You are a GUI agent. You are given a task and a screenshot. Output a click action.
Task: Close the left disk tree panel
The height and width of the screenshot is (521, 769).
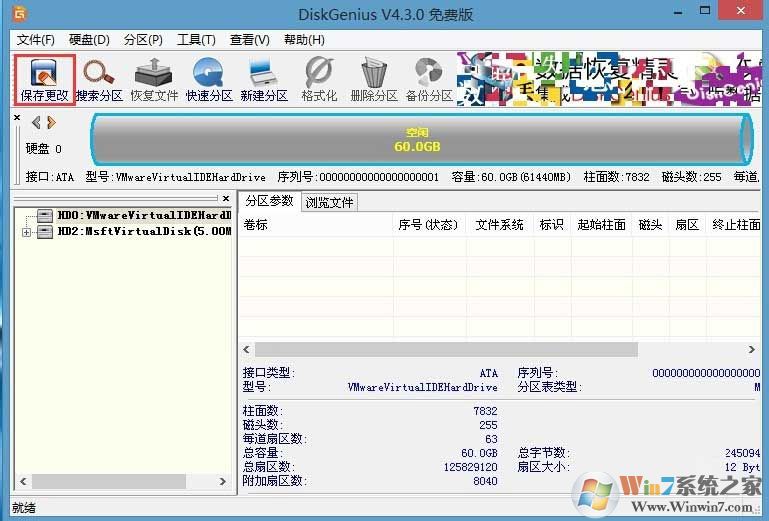(x=226, y=198)
